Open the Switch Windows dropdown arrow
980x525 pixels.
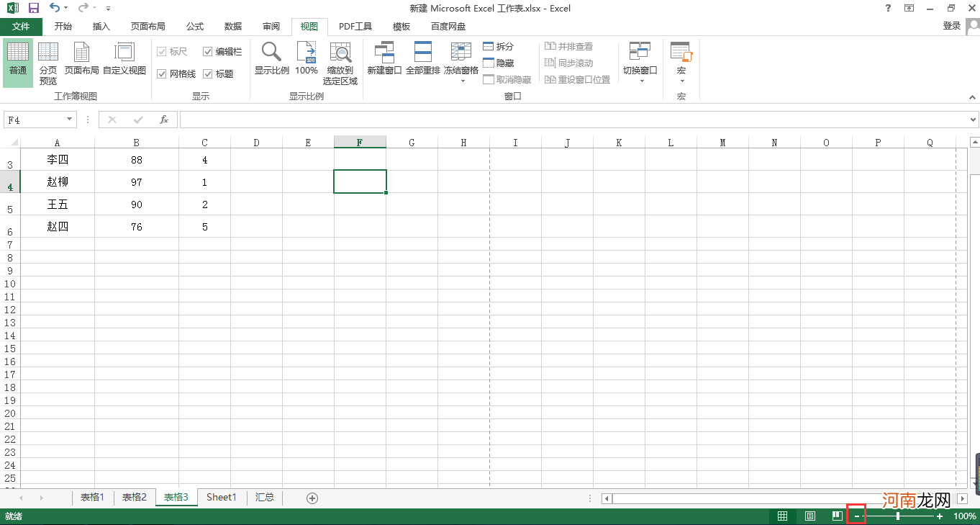click(x=640, y=81)
